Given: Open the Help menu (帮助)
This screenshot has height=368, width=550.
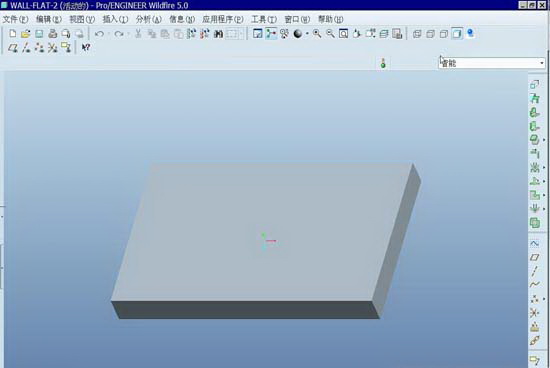Looking at the screenshot, I should point(330,19).
